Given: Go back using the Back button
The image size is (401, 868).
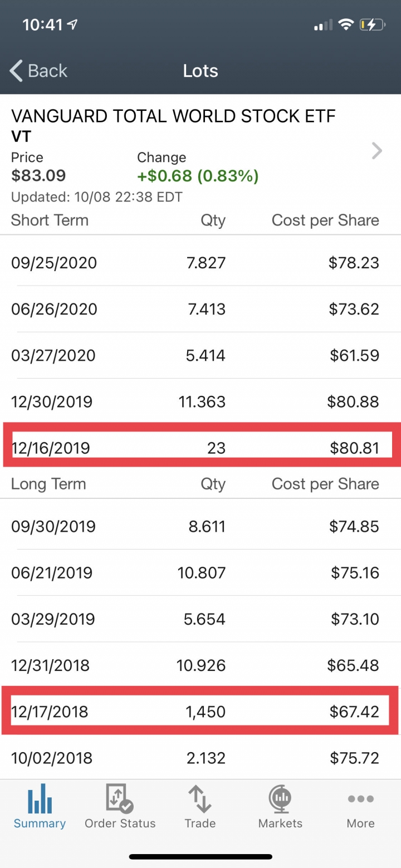Looking at the screenshot, I should click(38, 71).
